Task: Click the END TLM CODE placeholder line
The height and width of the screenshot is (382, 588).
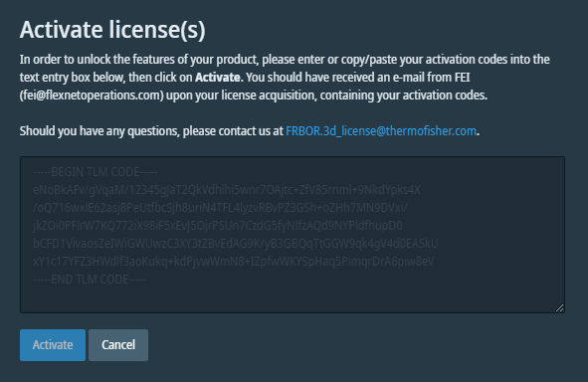Action: pyautogui.click(x=90, y=280)
